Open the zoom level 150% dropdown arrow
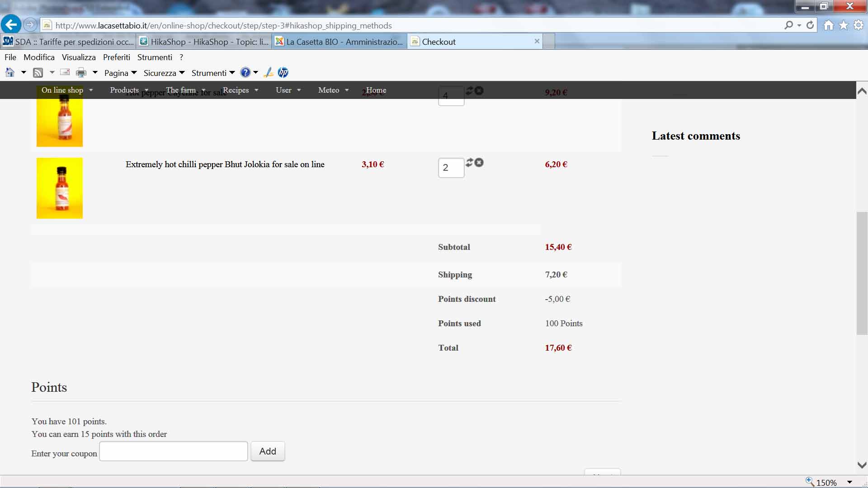868x488 pixels. [849, 482]
